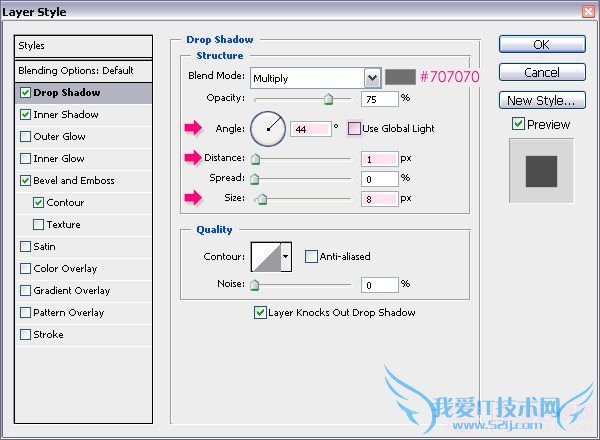Toggle the Preview checkbox

(518, 124)
